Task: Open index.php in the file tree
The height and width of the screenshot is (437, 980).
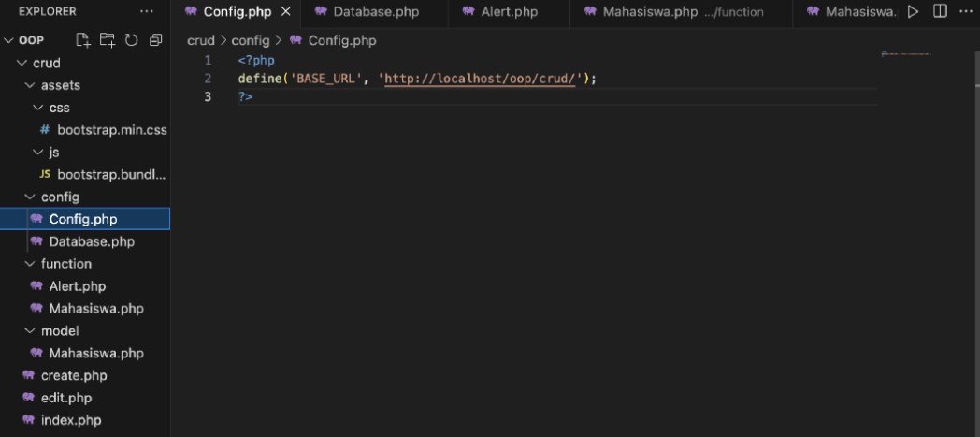Action: tap(85, 420)
